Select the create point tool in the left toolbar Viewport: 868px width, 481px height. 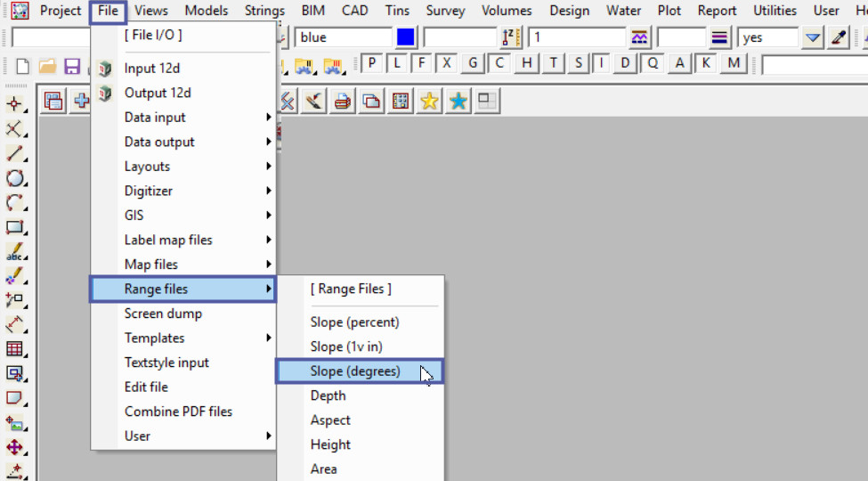pos(15,104)
